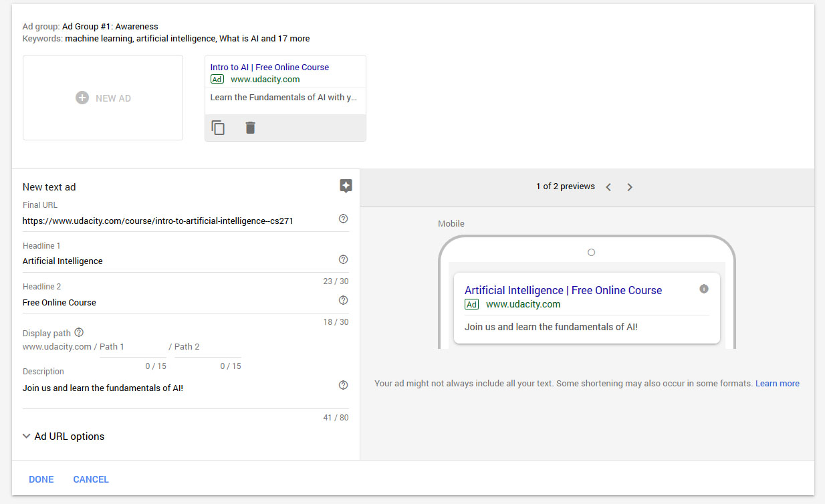This screenshot has width=825, height=504.
Task: Click www.udacity.com on existing ad card
Action: click(265, 79)
